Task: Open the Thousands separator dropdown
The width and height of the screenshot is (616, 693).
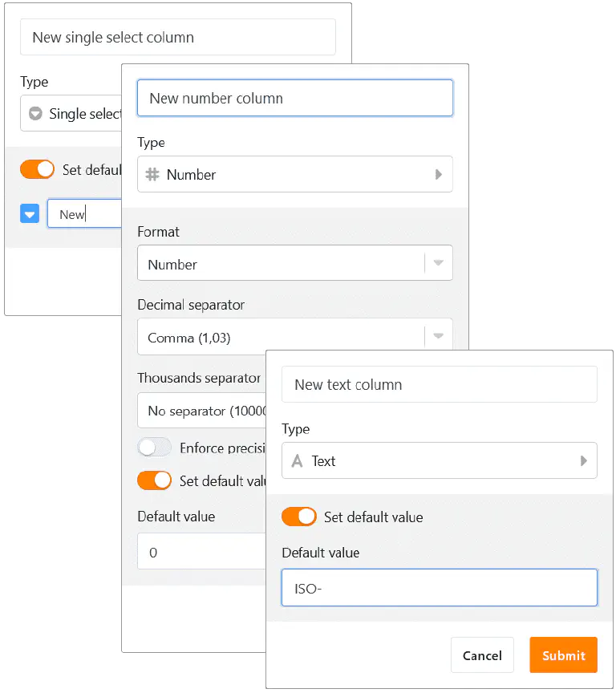Action: [x=202, y=411]
